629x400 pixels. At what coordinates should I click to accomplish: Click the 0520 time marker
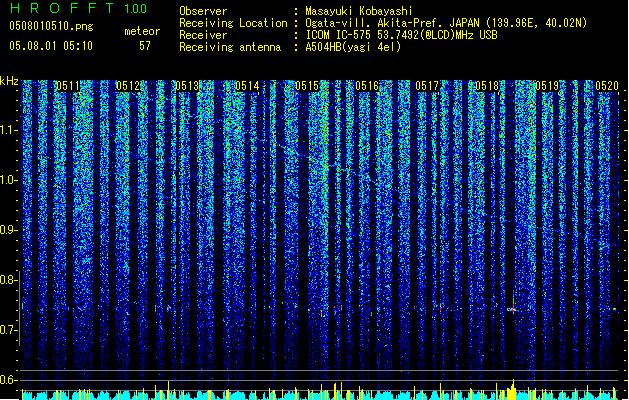[607, 86]
